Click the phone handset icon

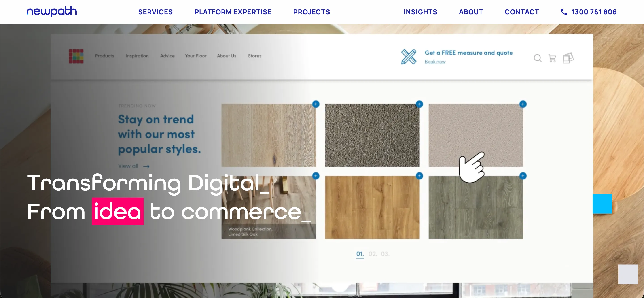[x=564, y=12]
